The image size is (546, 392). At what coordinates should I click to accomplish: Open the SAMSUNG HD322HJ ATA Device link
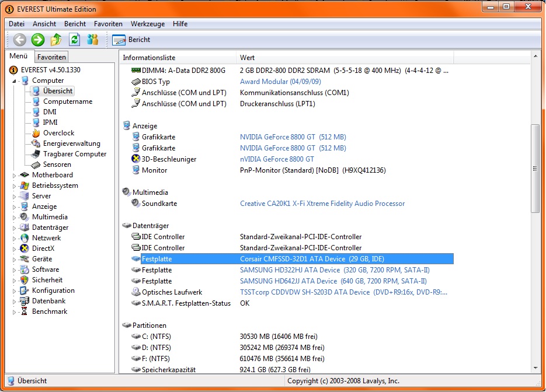point(335,270)
